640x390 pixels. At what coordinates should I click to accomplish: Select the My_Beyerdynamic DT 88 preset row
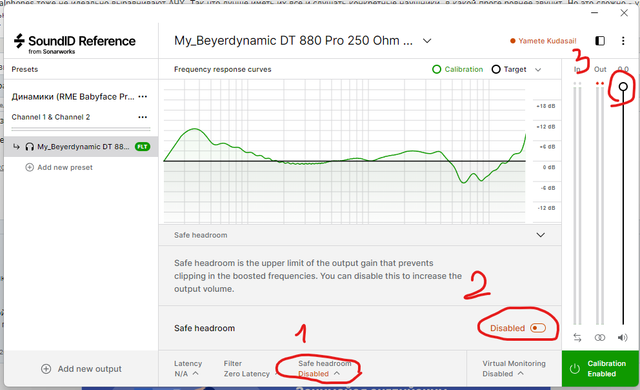coord(81,147)
